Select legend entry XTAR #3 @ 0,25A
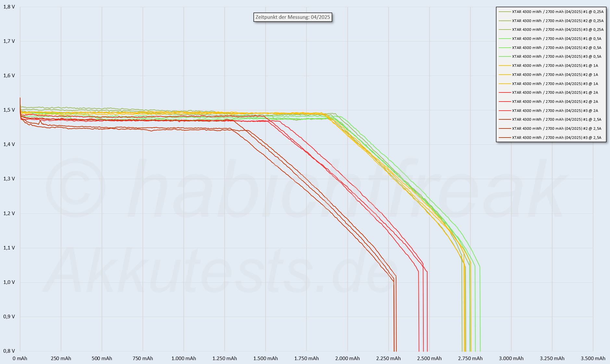Viewport: 610px width, 364px height. point(551,30)
